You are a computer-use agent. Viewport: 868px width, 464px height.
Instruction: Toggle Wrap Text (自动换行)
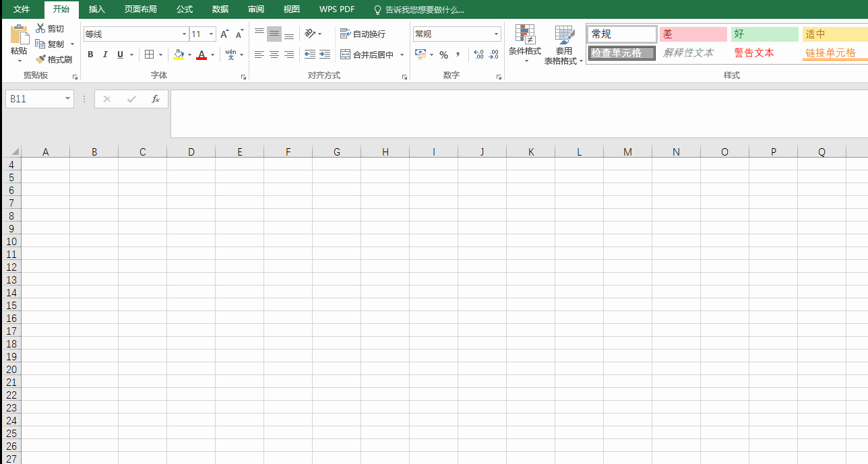pos(363,34)
